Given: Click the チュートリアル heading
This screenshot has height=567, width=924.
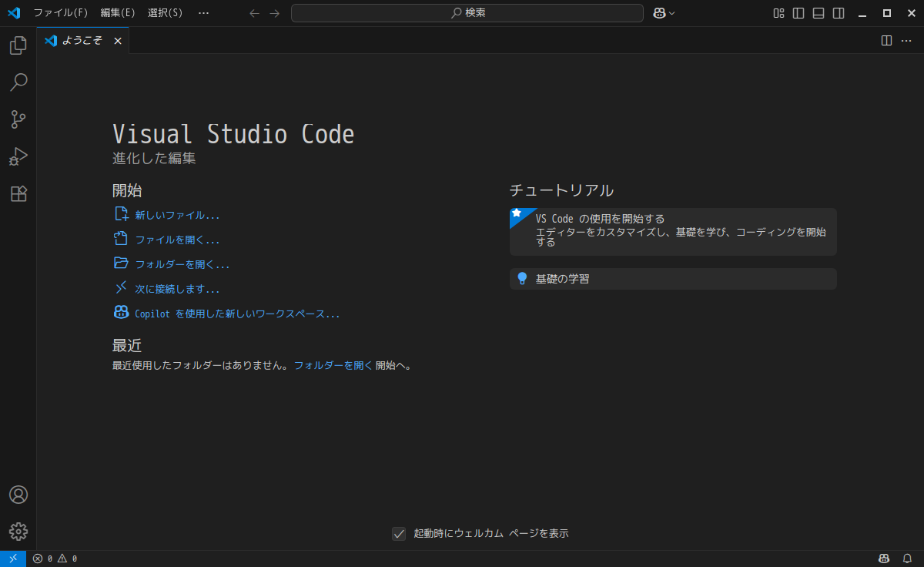Looking at the screenshot, I should tap(561, 190).
